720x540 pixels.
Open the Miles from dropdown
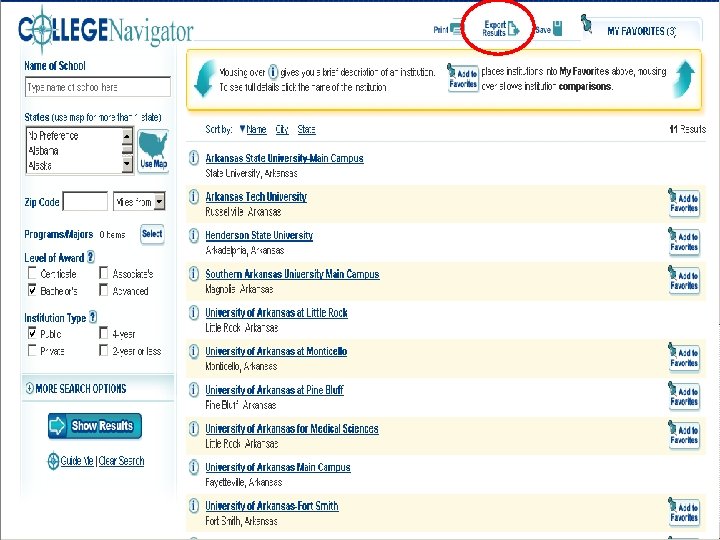[139, 202]
